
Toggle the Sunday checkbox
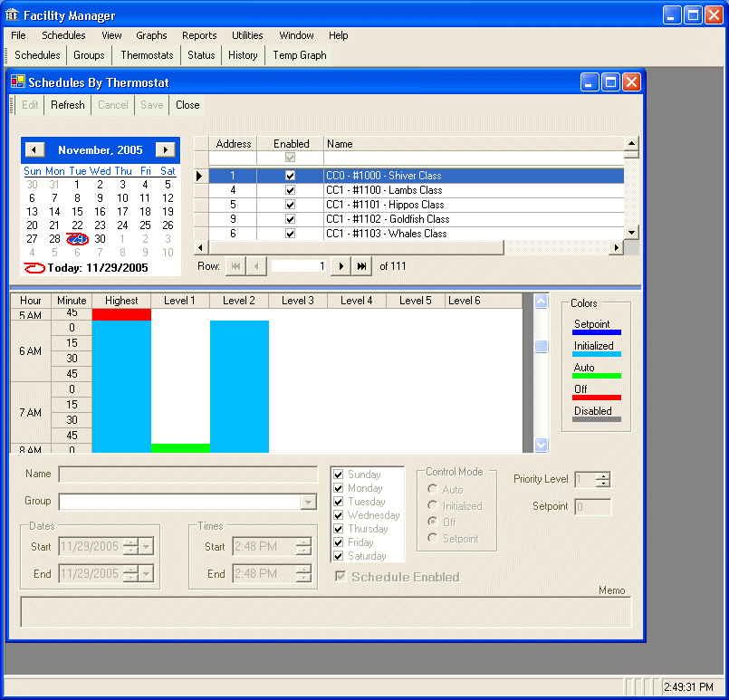339,475
